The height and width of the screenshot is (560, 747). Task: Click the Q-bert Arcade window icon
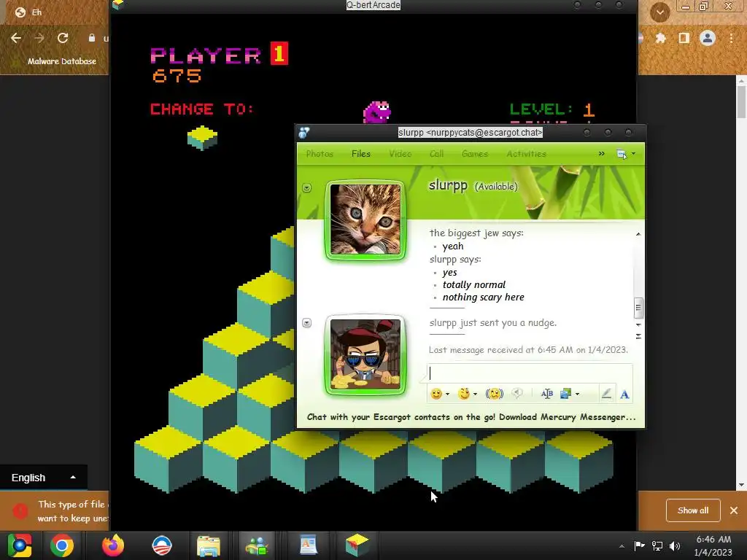point(118,5)
